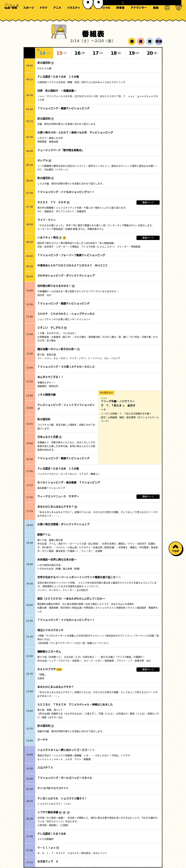The width and height of the screenshot is (186, 868).
Task: Click the スロパチTV program title
Action: click(45, 768)
